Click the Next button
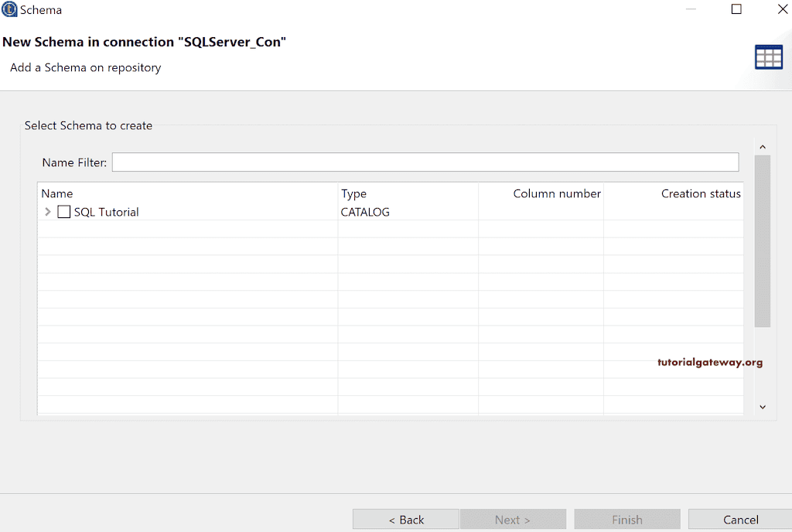Viewport: 792px width, 532px height. (x=513, y=519)
